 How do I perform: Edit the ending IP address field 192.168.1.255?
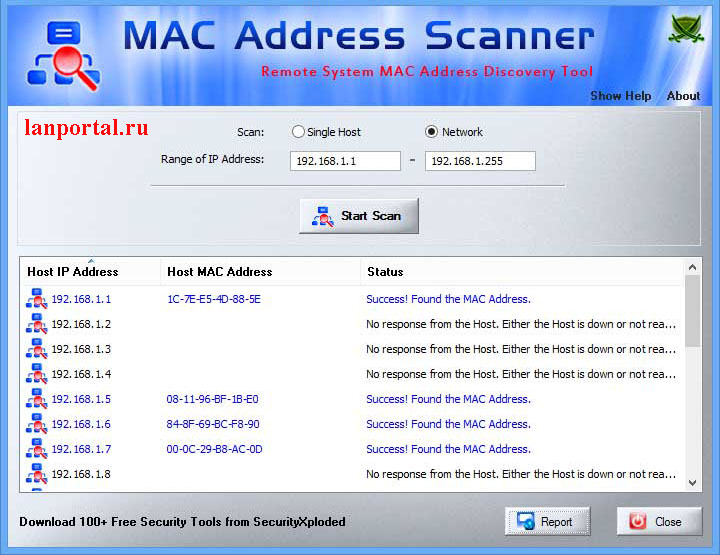[480, 161]
